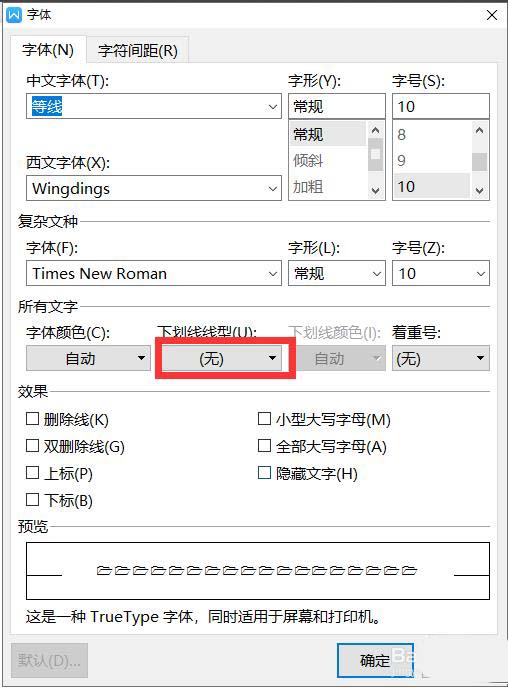Image resolution: width=508 pixels, height=688 pixels.
Task: Click the down arrow in 字号 list scrollbar
Action: pyautogui.click(x=479, y=190)
